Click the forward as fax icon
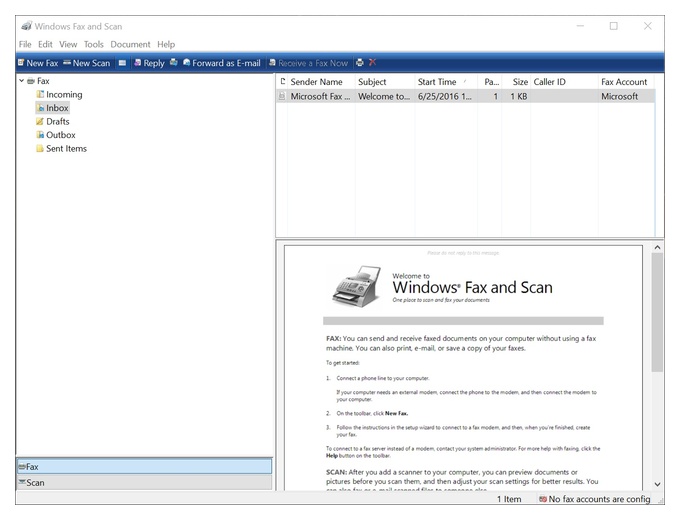The height and width of the screenshot is (520, 680). coord(173,62)
